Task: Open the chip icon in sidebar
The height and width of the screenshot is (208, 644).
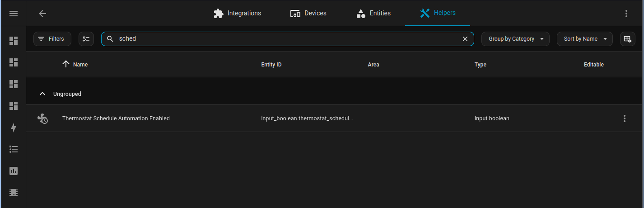Action: tap(14, 193)
